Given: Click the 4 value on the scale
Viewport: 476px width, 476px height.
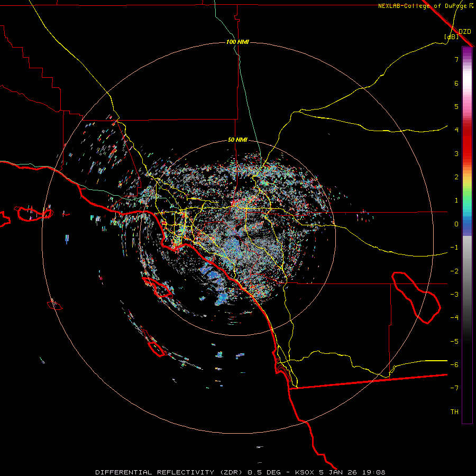Looking at the screenshot, I should [x=456, y=130].
